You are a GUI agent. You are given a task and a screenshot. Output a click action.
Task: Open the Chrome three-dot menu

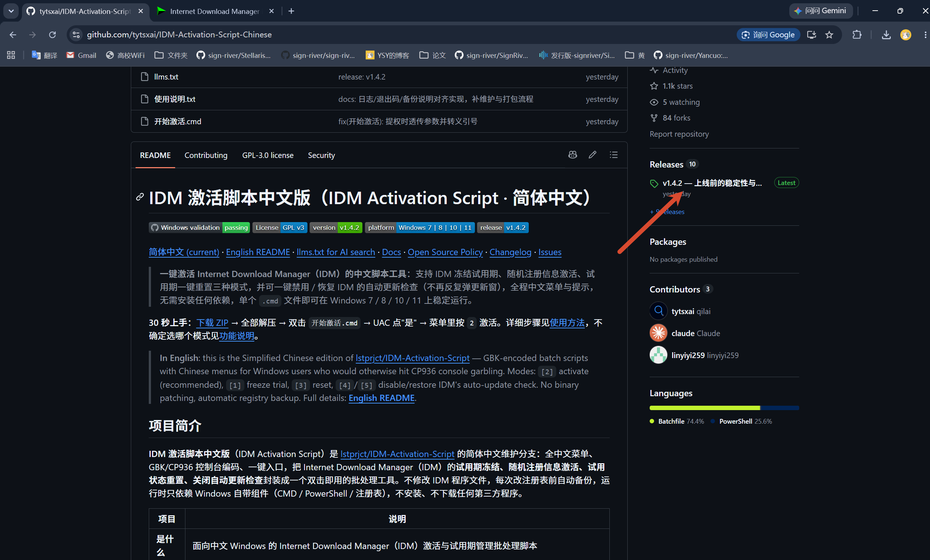925,35
